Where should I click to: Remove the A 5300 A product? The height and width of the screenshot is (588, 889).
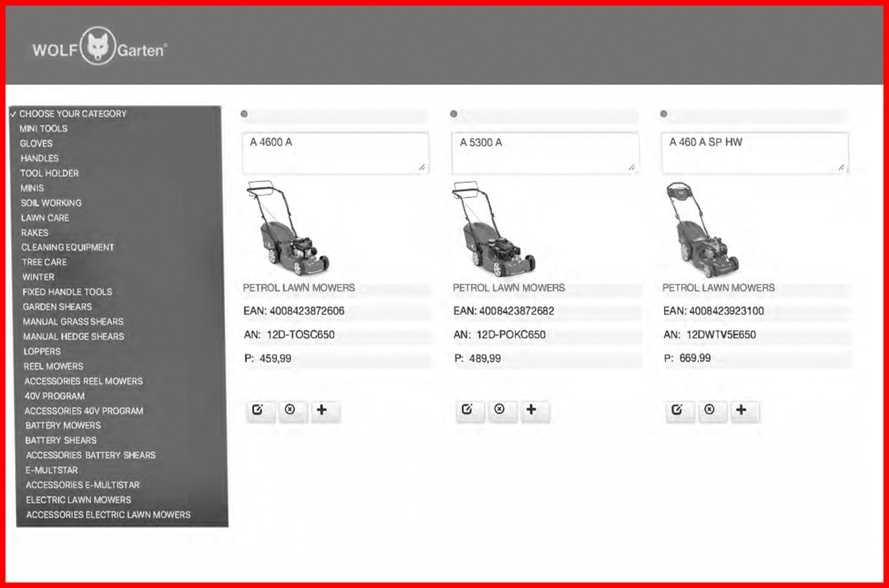pyautogui.click(x=499, y=410)
